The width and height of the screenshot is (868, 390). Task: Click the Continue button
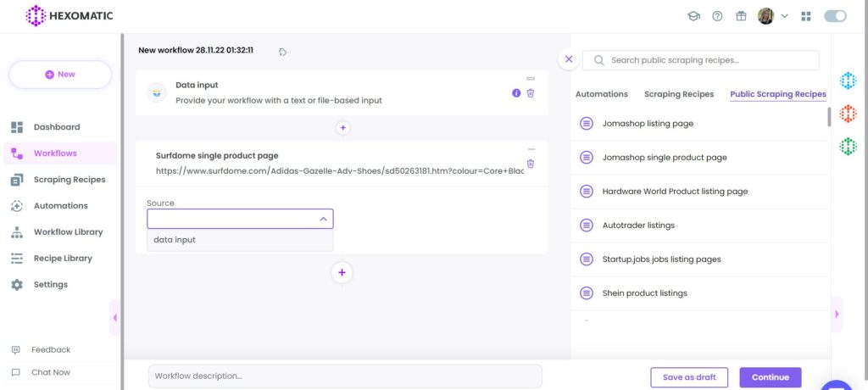point(771,377)
